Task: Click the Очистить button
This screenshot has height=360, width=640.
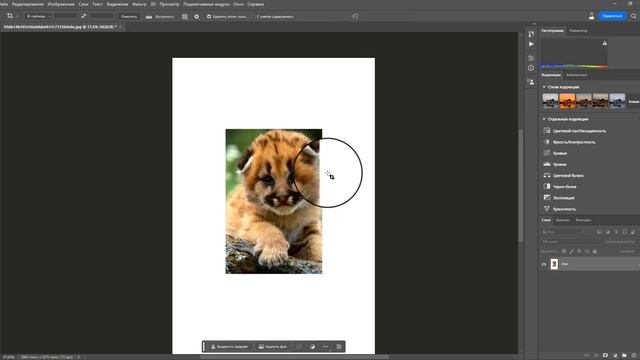Action: click(x=129, y=17)
